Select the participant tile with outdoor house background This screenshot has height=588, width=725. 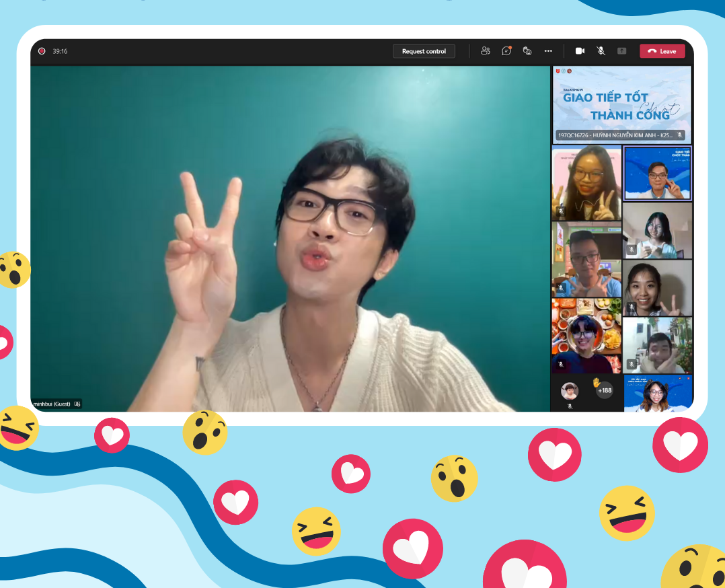658,345
